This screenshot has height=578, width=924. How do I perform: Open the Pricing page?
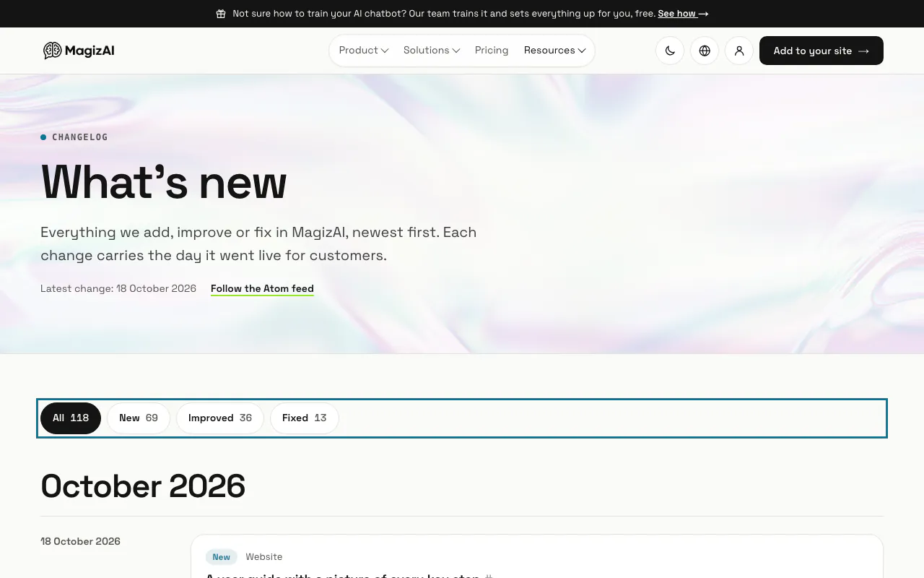[492, 51]
